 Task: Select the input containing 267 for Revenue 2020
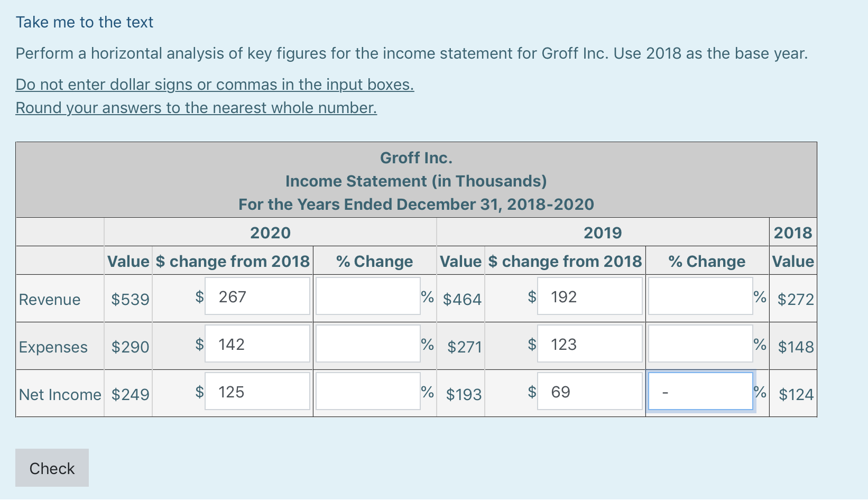pos(257,296)
